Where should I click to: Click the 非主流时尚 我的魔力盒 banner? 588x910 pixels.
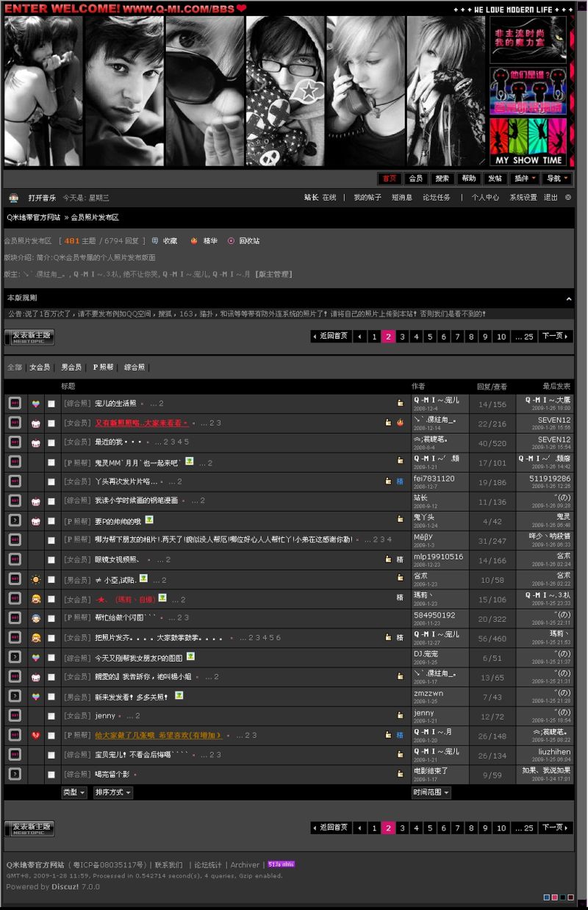pyautogui.click(x=528, y=40)
